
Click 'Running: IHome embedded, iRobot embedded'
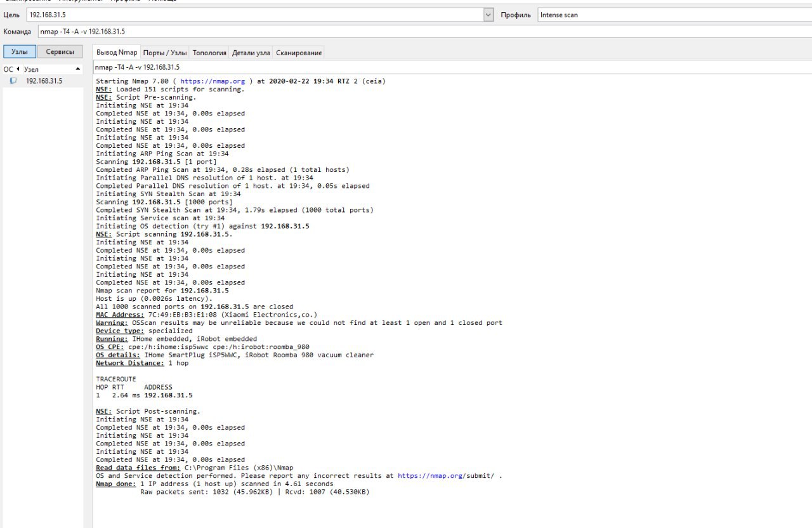(x=176, y=339)
